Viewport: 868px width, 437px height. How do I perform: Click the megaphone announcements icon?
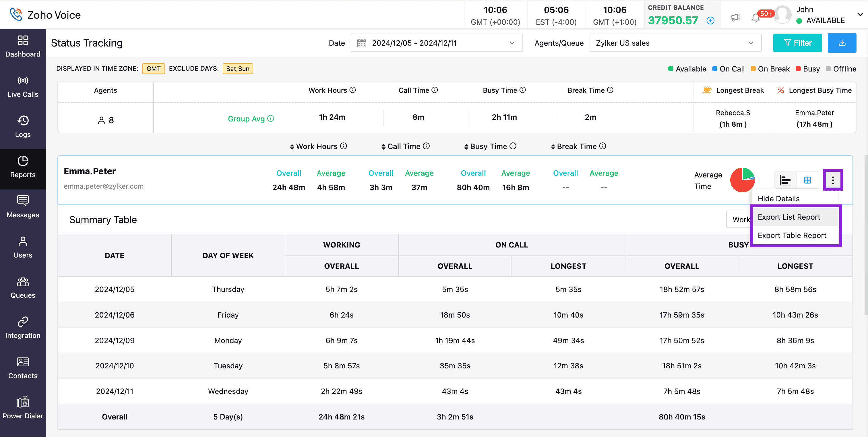point(735,18)
